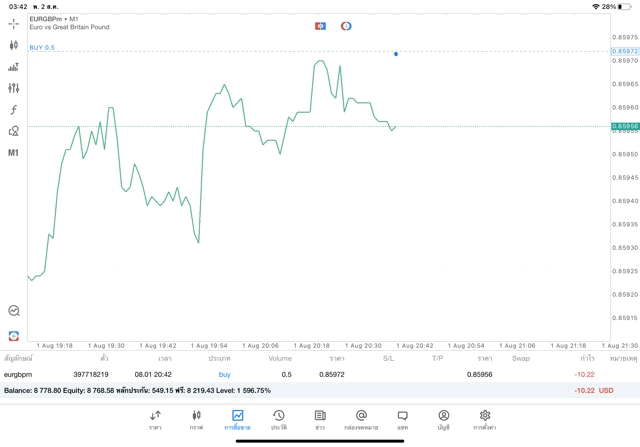This screenshot has height=447, width=640.
Task: Switch to the กราฟ chart tab
Action: coord(196,419)
